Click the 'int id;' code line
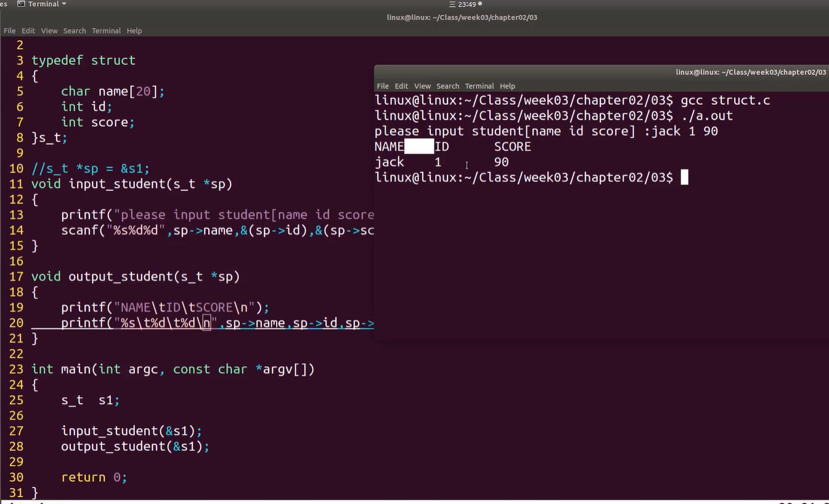Screen dimensions: 829x504 pos(87,107)
